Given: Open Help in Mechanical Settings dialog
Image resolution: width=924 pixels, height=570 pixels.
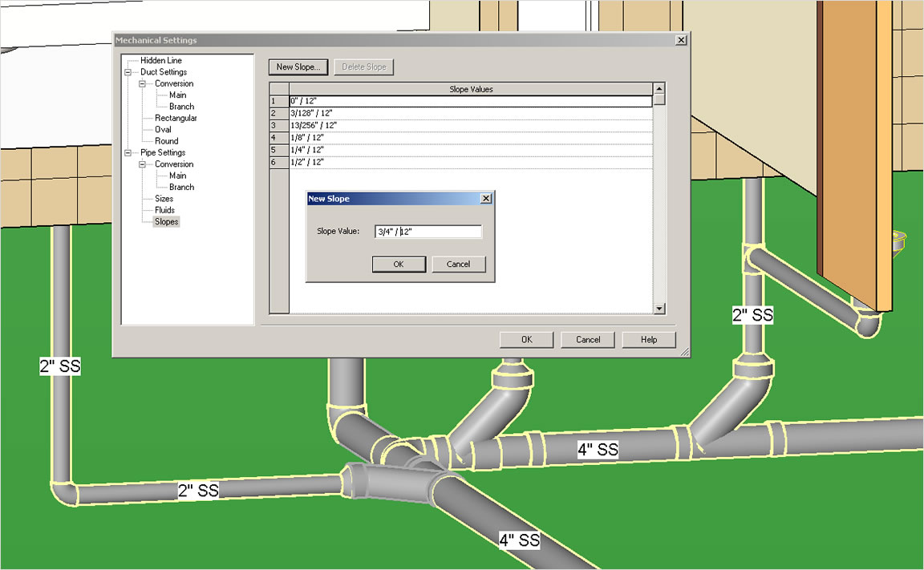Looking at the screenshot, I should (649, 340).
